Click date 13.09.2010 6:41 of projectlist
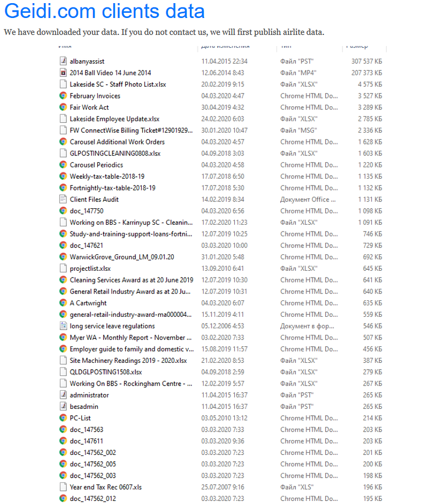Screen dimensions: 423x504 pos(223,268)
